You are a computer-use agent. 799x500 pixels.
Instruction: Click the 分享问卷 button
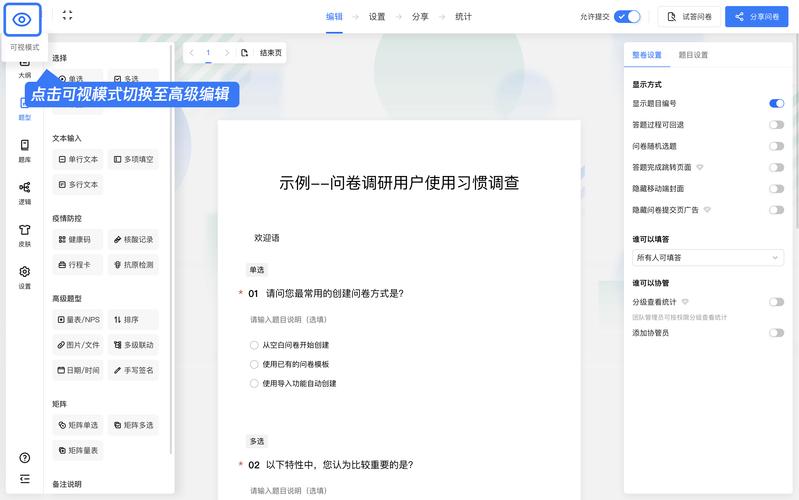point(756,17)
